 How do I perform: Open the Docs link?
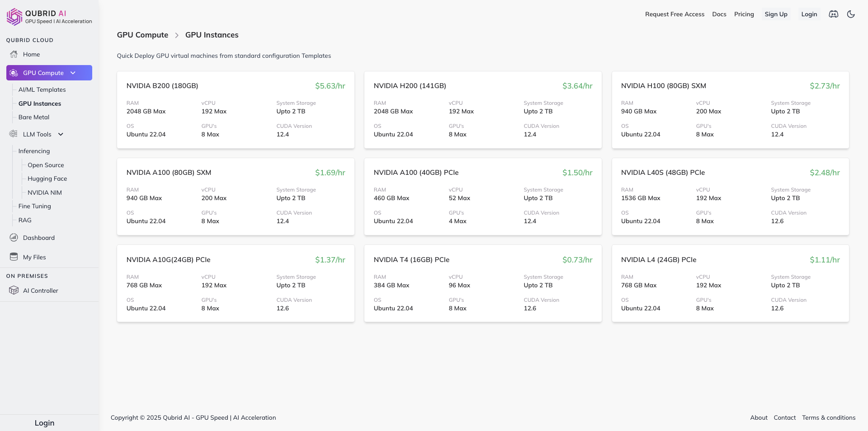(x=719, y=14)
